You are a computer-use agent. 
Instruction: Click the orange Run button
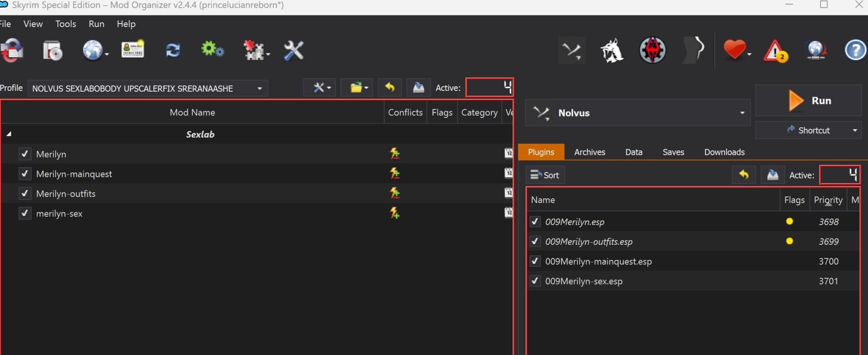808,100
